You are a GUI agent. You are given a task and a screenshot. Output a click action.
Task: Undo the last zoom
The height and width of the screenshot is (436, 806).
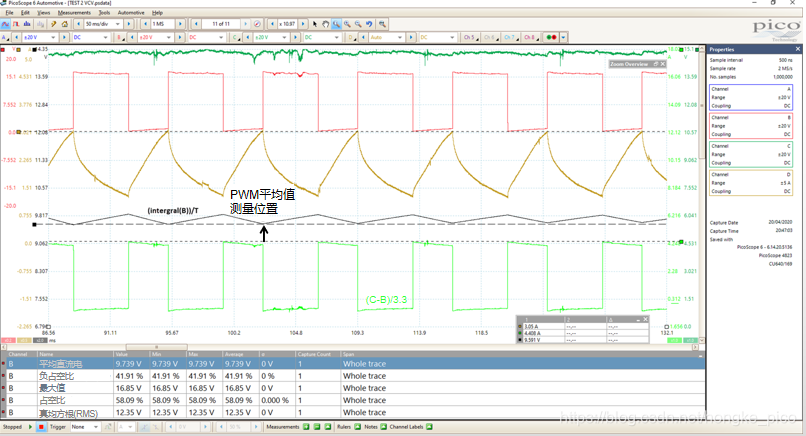pos(369,24)
